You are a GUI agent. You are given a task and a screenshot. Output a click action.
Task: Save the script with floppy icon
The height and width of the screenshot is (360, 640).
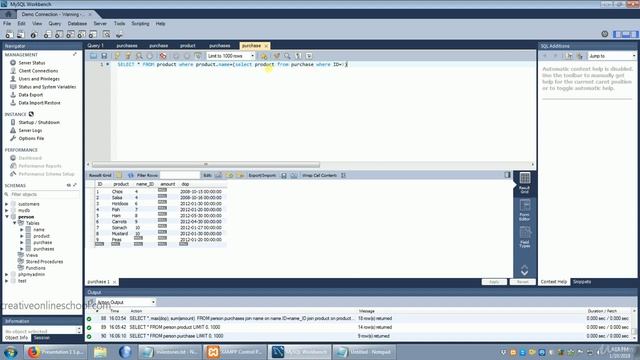point(104,56)
